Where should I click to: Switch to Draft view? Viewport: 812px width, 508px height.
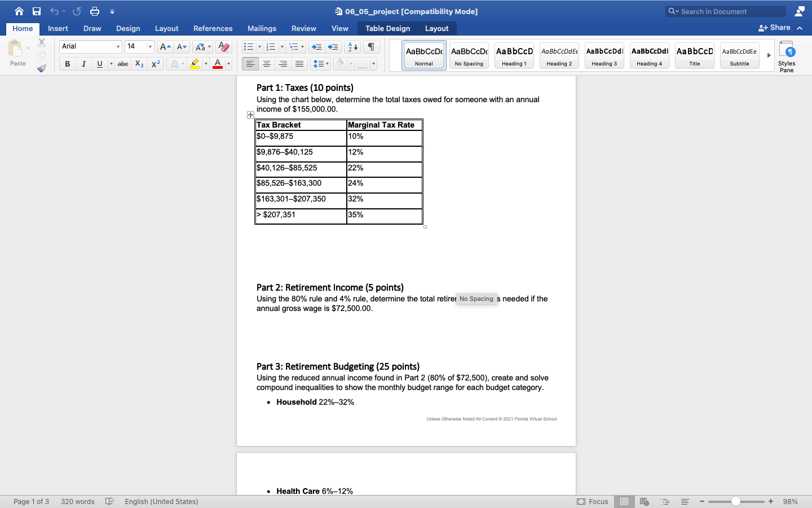(685, 501)
